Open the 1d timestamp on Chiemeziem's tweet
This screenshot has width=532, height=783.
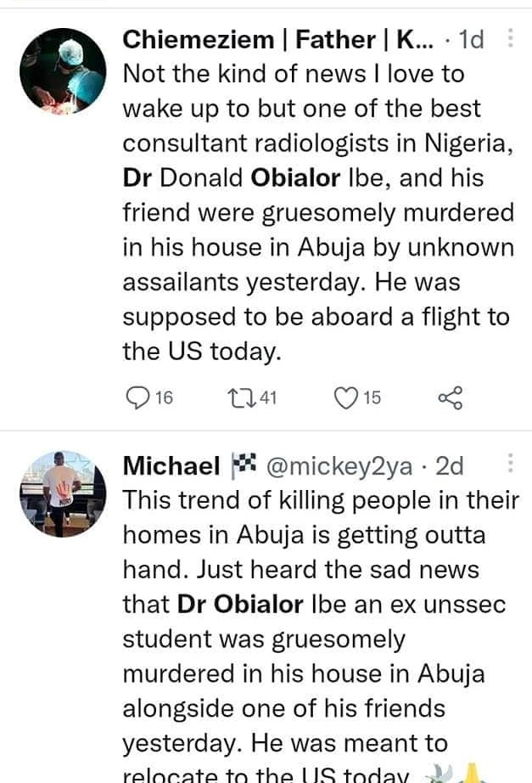[471, 39]
